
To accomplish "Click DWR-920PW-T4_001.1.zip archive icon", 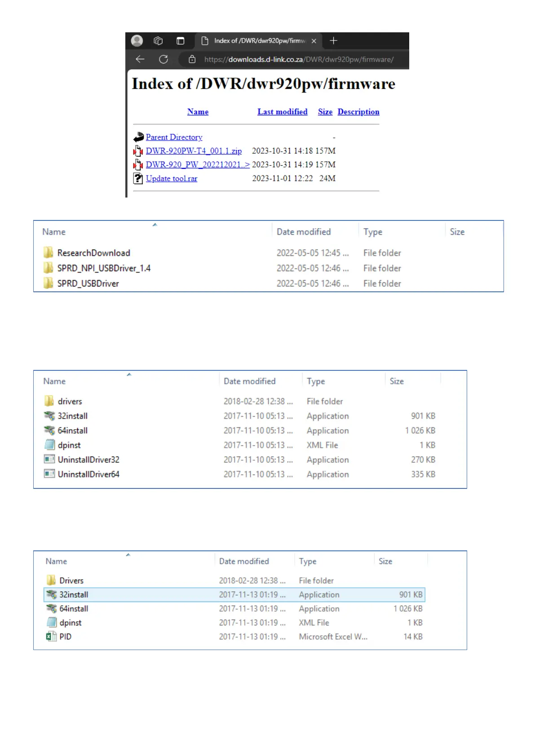I will pyautogui.click(x=138, y=151).
